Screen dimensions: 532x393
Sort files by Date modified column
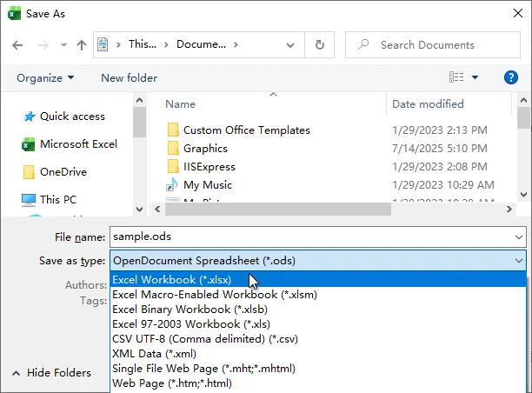click(x=428, y=103)
